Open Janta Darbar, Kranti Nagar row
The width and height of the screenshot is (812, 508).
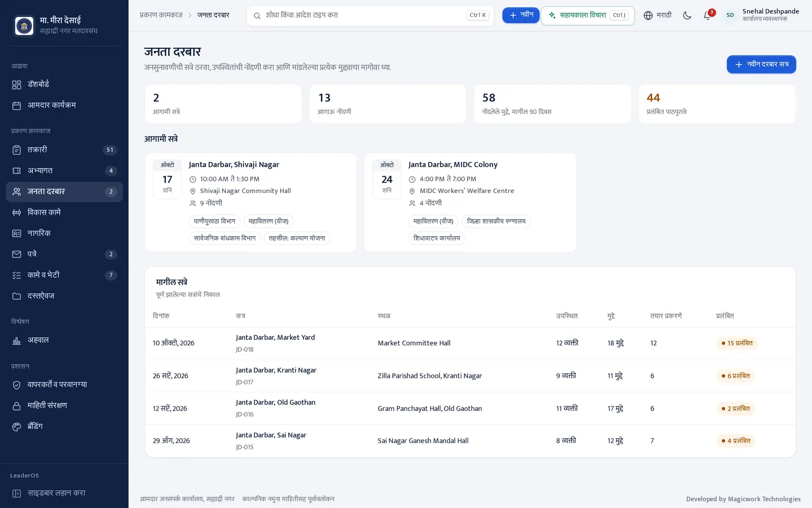pos(470,376)
